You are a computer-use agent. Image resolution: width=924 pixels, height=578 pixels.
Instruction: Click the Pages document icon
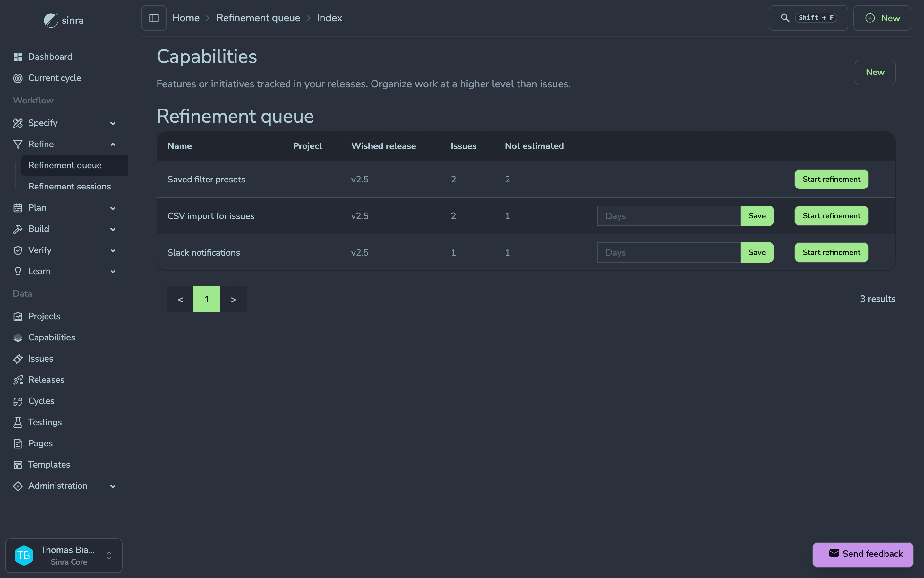point(18,443)
